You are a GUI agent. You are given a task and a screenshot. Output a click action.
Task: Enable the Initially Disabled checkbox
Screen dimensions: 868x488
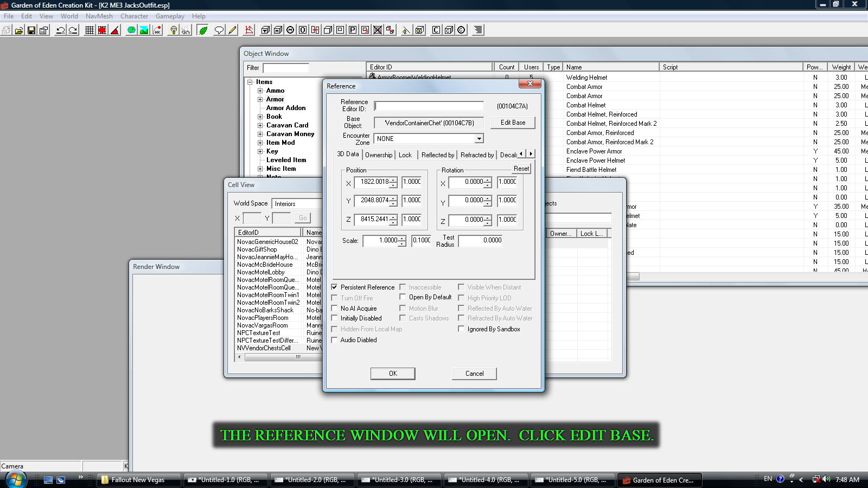tap(335, 318)
